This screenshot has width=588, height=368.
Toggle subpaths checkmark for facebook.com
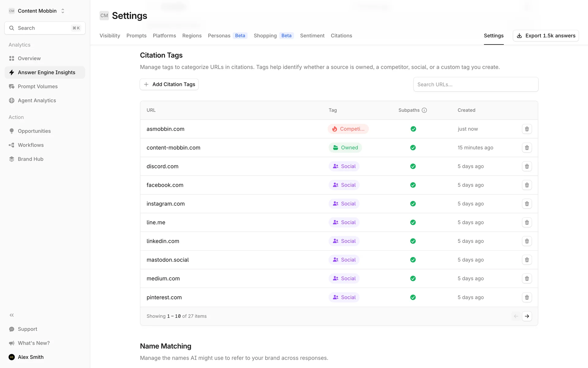click(413, 185)
